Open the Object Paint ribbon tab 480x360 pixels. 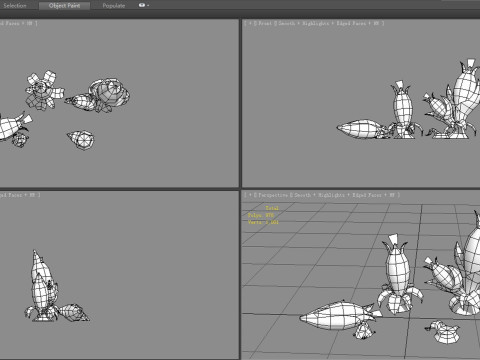pyautogui.click(x=64, y=6)
